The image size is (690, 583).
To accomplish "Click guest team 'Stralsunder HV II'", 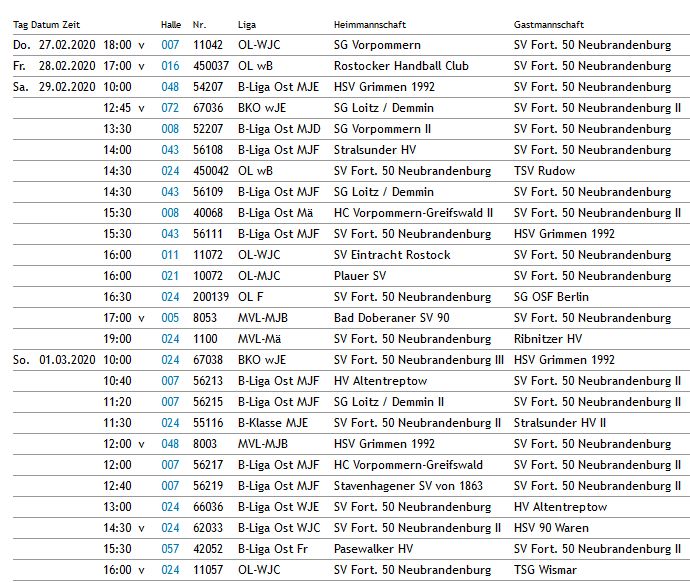I will click(x=560, y=423).
